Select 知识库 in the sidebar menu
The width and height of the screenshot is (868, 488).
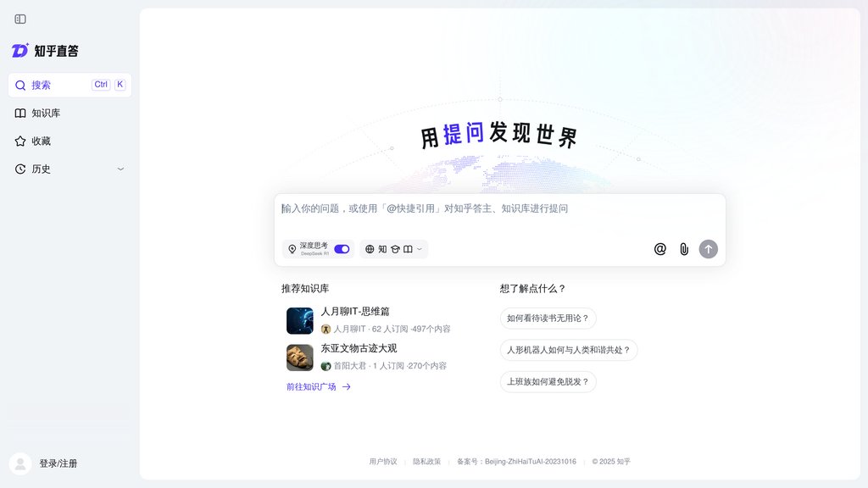pos(44,113)
